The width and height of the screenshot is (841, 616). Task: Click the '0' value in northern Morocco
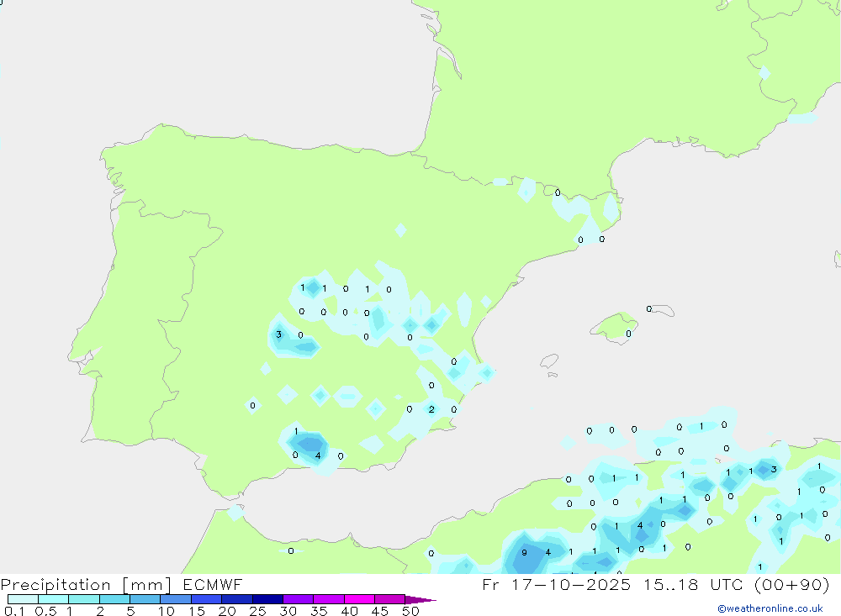pos(291,551)
